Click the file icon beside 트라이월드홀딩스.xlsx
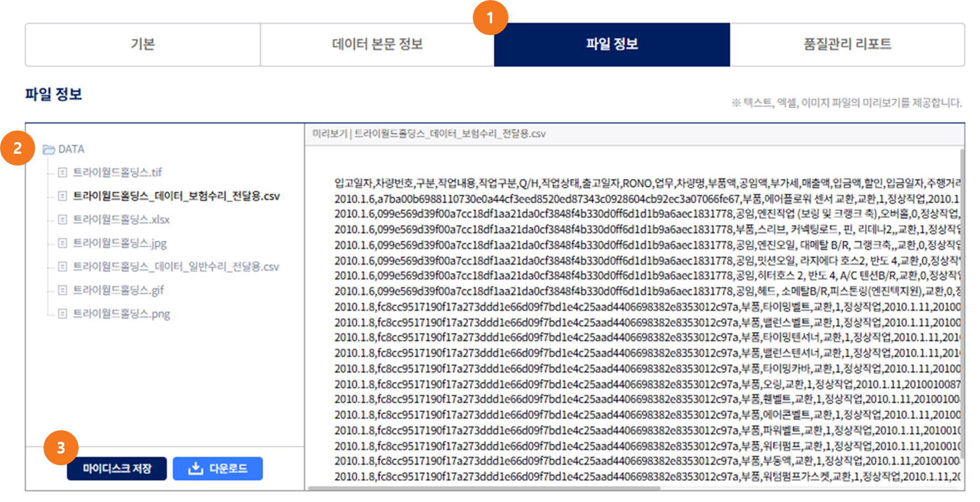 pos(62,220)
